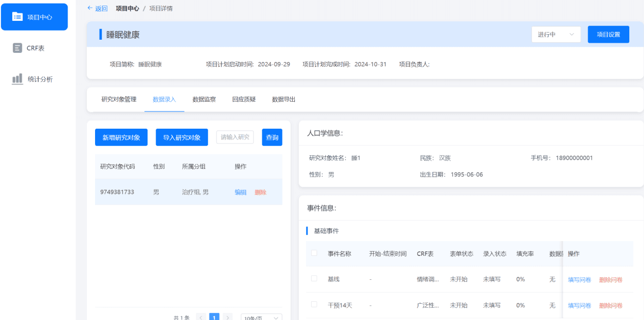Click the 填充率 column header
This screenshot has height=320, width=644.
[525, 253]
